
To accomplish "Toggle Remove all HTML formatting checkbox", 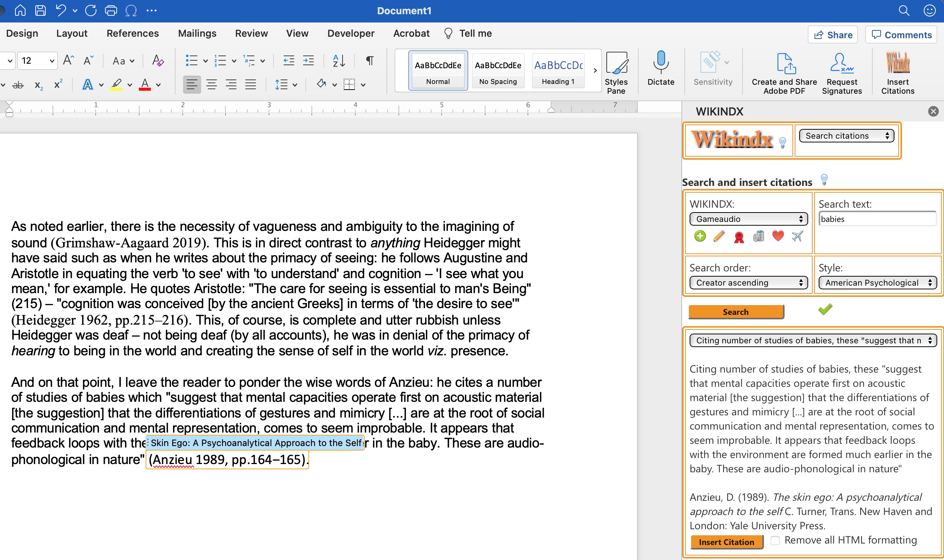I will pos(775,541).
